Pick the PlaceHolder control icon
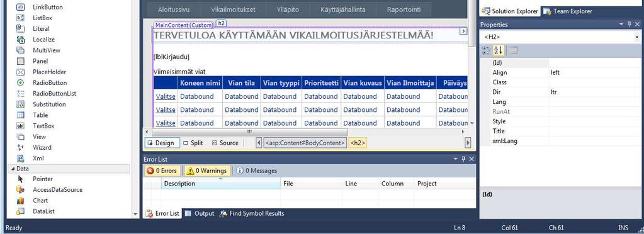 21,72
